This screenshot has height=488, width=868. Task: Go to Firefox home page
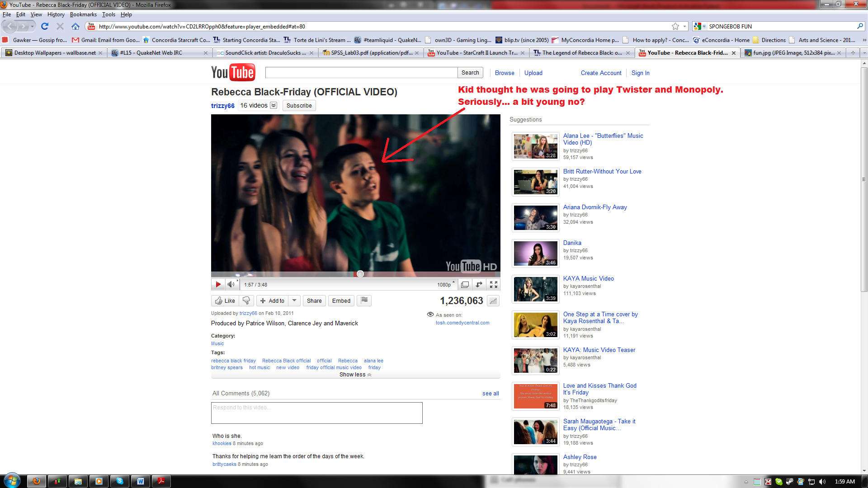75,26
